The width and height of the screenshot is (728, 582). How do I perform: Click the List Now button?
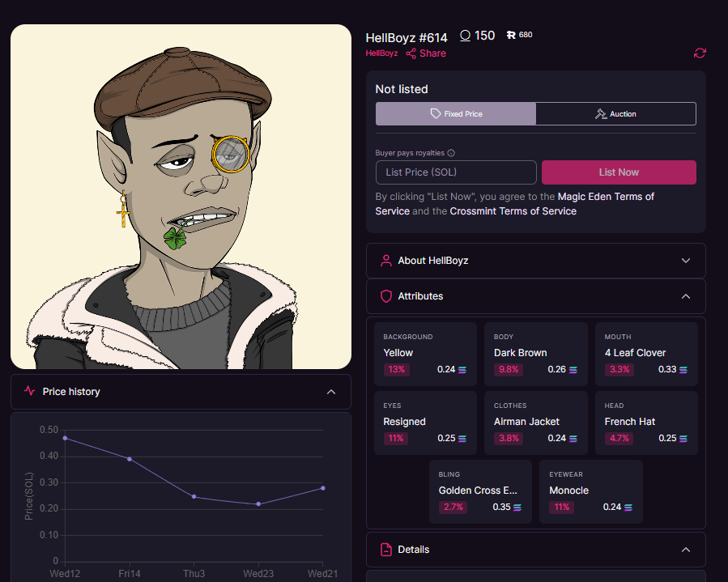point(619,172)
